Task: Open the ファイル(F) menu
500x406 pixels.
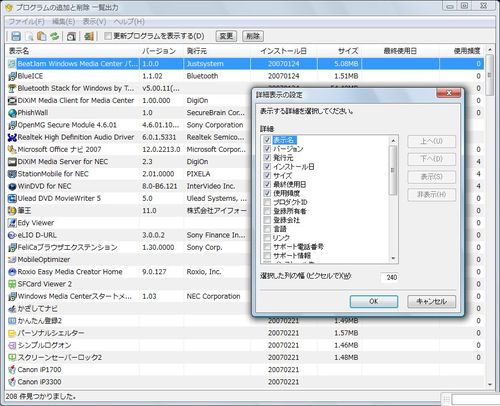Action: (26, 22)
